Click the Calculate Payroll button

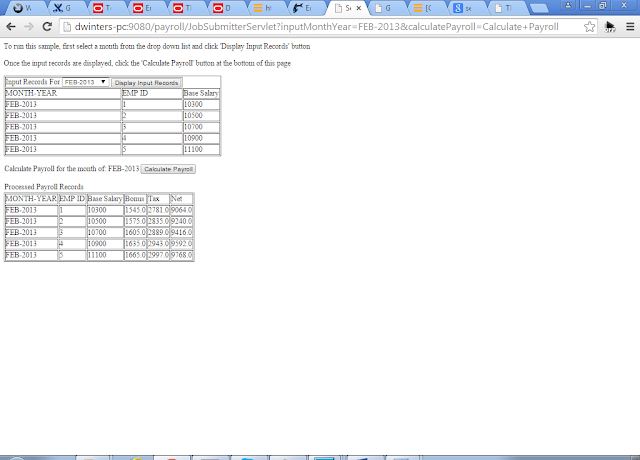tap(168, 169)
